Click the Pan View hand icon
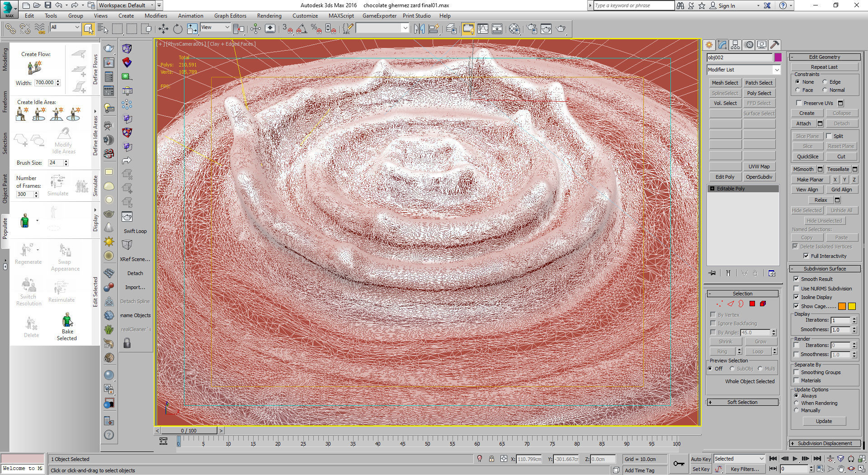 (840, 469)
